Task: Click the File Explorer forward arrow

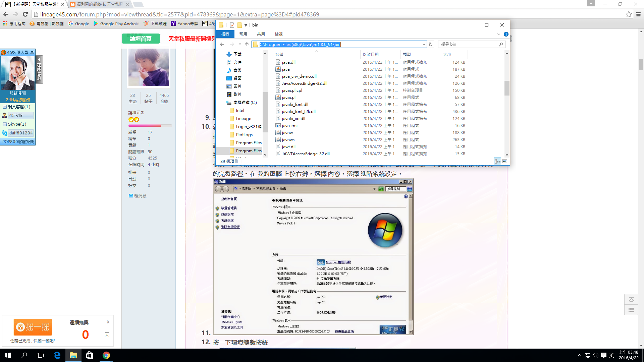Action: pos(232,44)
